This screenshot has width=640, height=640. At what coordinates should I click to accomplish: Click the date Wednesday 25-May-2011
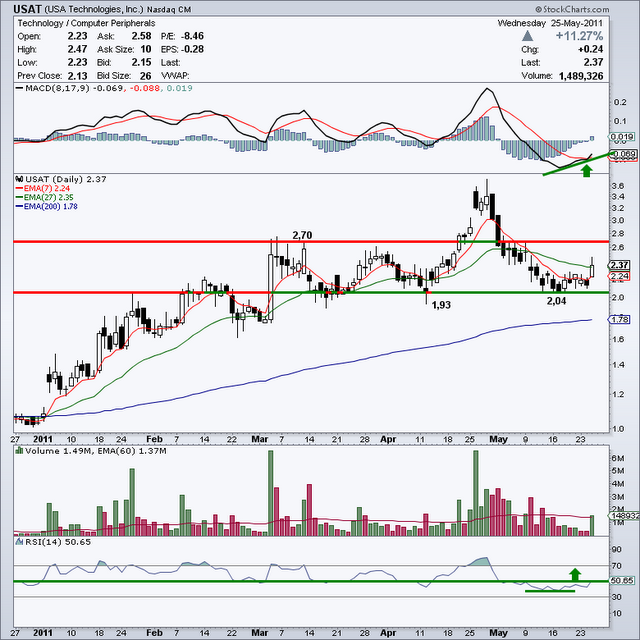coord(550,23)
